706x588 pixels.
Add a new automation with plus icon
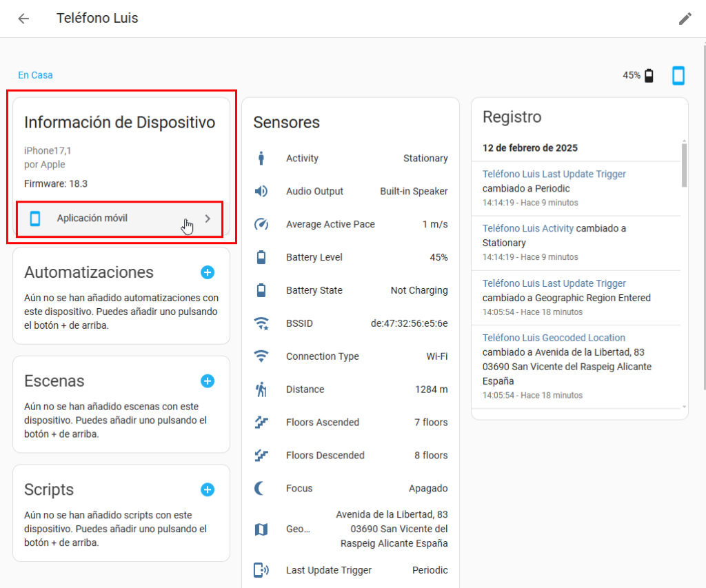pyautogui.click(x=208, y=272)
